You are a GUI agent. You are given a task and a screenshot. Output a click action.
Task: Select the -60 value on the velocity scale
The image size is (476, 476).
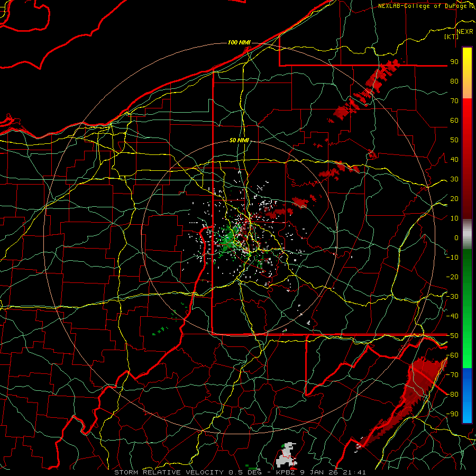pos(452,355)
